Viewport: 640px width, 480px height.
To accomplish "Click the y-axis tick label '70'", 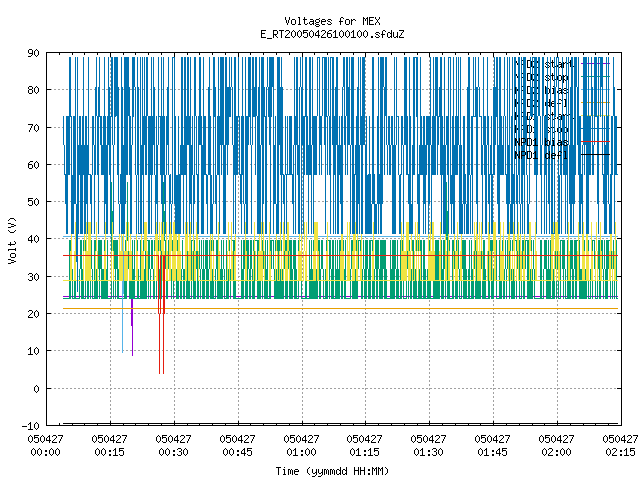I will (33, 128).
